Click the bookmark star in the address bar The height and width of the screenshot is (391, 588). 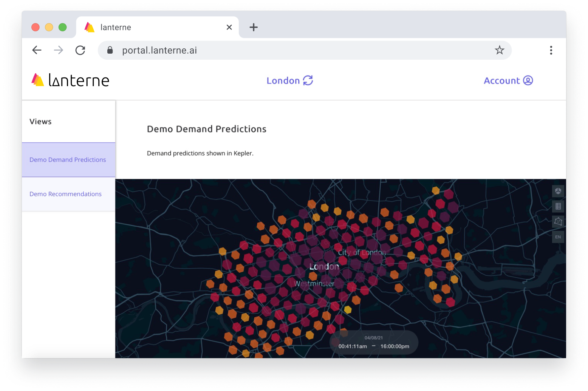(500, 50)
